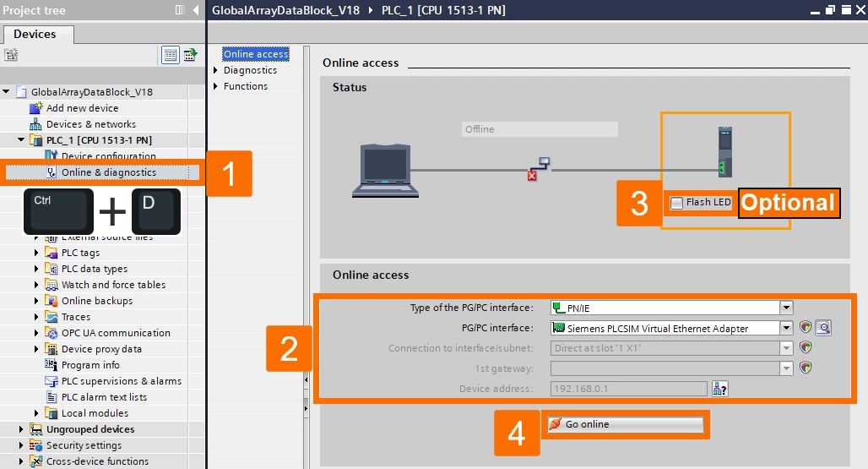Viewport: 868px width, 469px height.
Task: Expand Diagnostics navigation entry
Action: 215,70
